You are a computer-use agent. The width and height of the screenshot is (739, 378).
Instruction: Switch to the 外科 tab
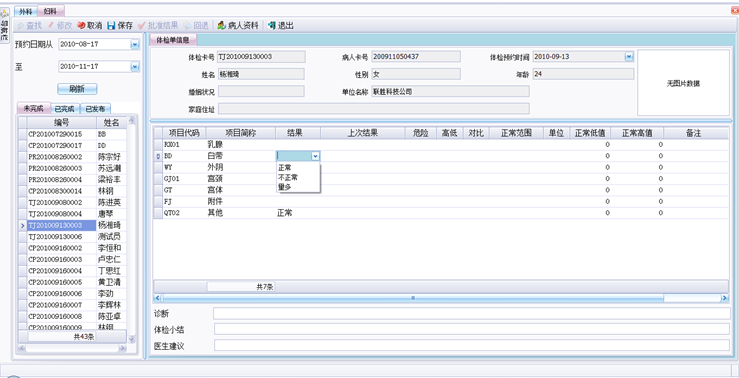pos(25,11)
